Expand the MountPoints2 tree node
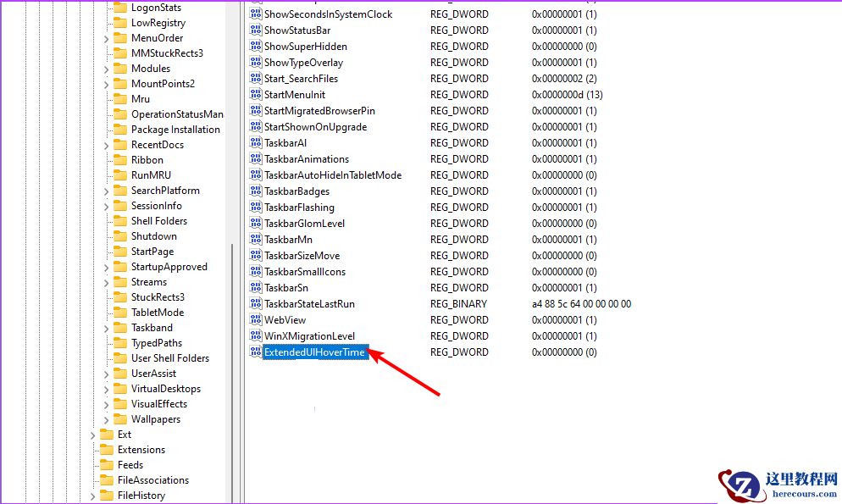Screen dimensions: 842x504 107,84
